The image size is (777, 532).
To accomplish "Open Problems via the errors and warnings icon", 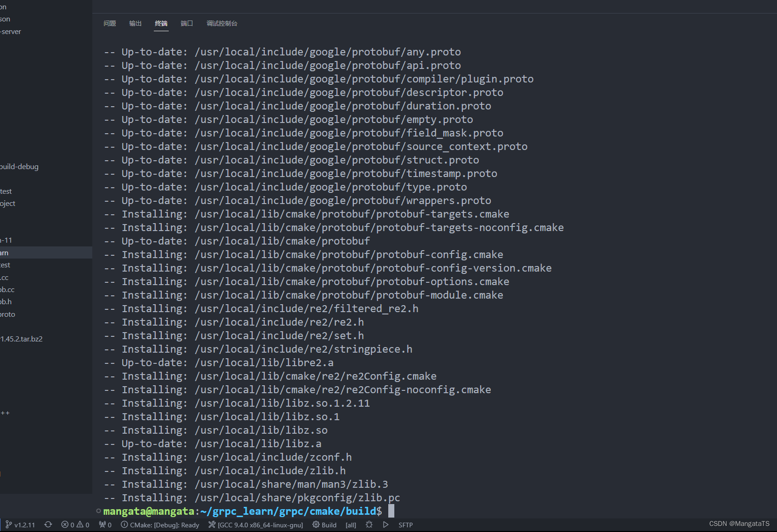I will coord(75,525).
